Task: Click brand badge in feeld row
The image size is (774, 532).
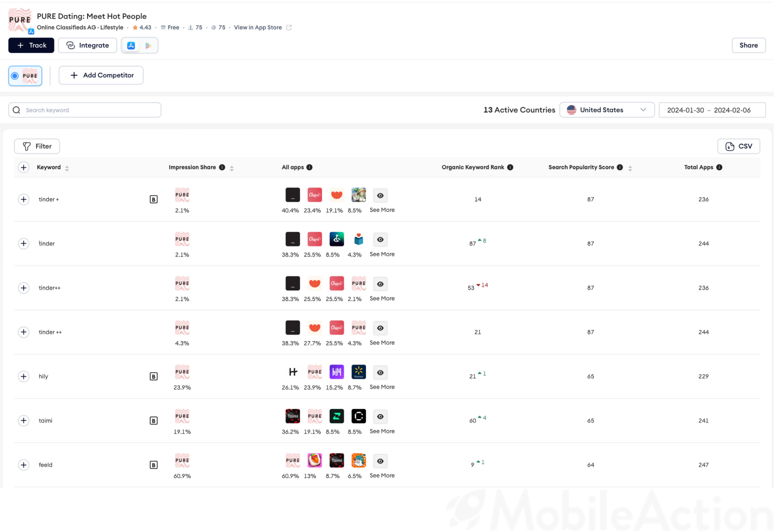Action: 153,465
